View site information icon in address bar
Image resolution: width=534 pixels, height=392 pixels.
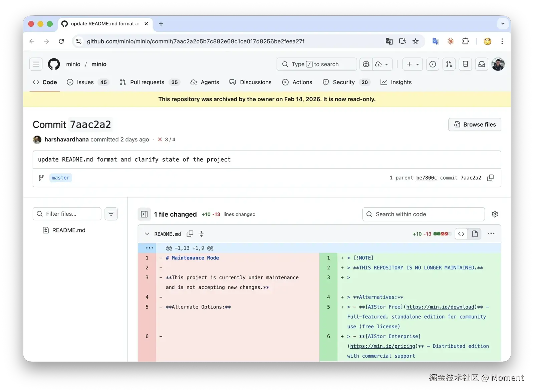coord(79,41)
